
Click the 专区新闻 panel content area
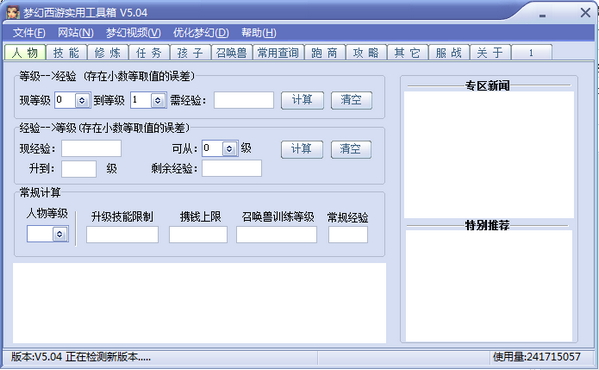(489, 155)
